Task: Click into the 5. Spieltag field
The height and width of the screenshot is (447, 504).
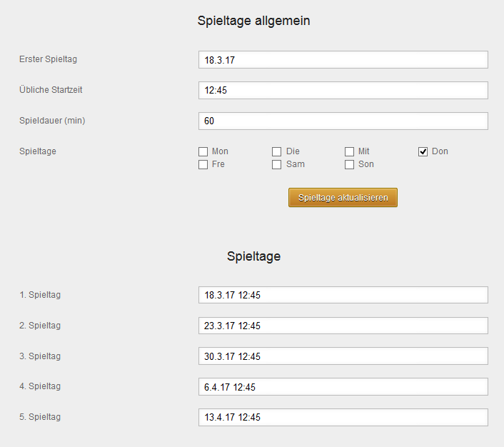Action: click(343, 417)
